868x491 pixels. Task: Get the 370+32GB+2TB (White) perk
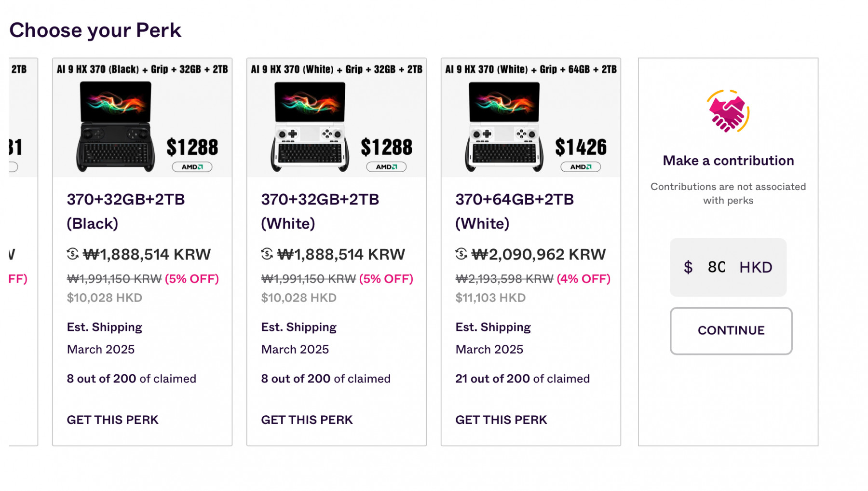(307, 420)
